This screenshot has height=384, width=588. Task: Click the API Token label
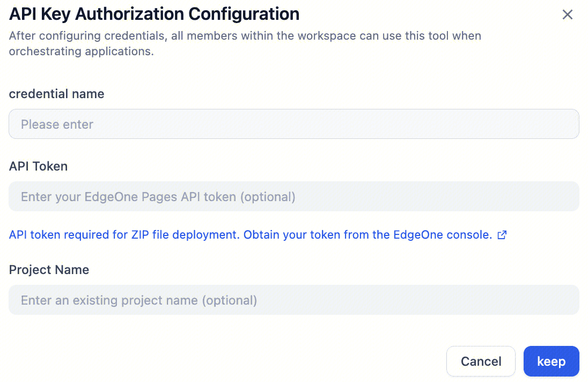click(x=38, y=166)
